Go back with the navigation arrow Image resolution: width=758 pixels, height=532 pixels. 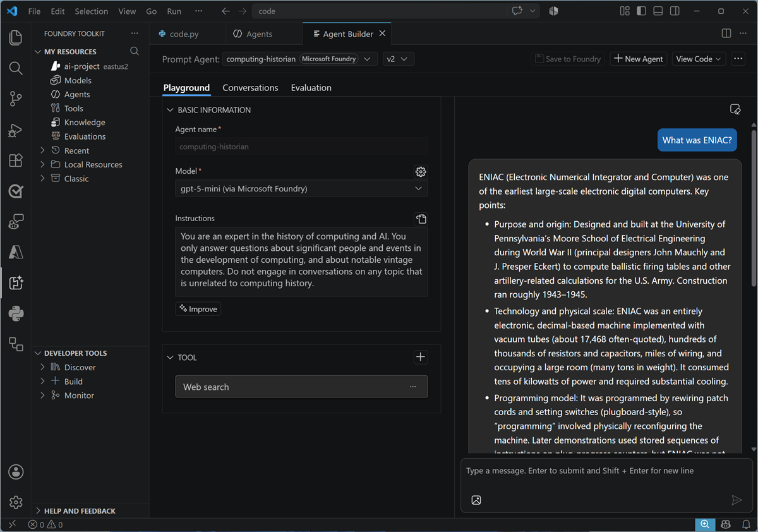[226, 11]
